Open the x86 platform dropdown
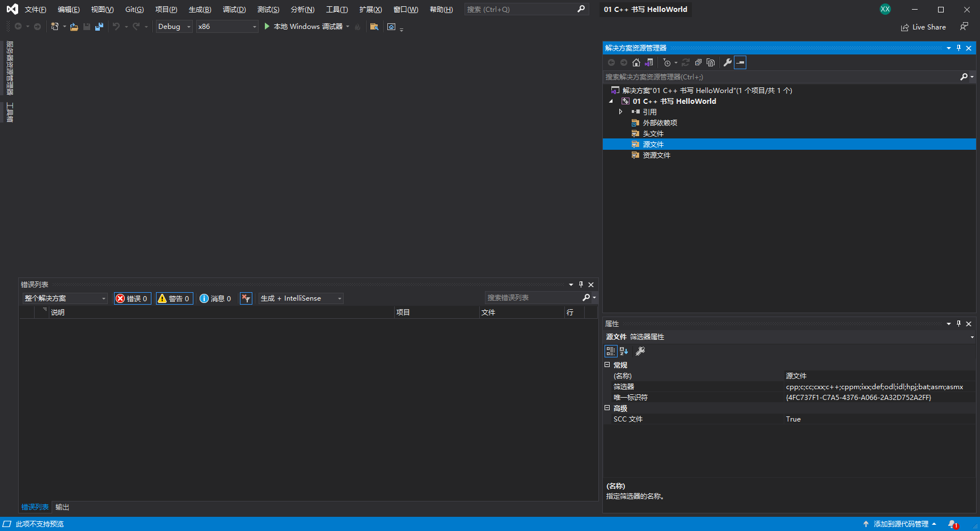The image size is (980, 531). (x=227, y=27)
